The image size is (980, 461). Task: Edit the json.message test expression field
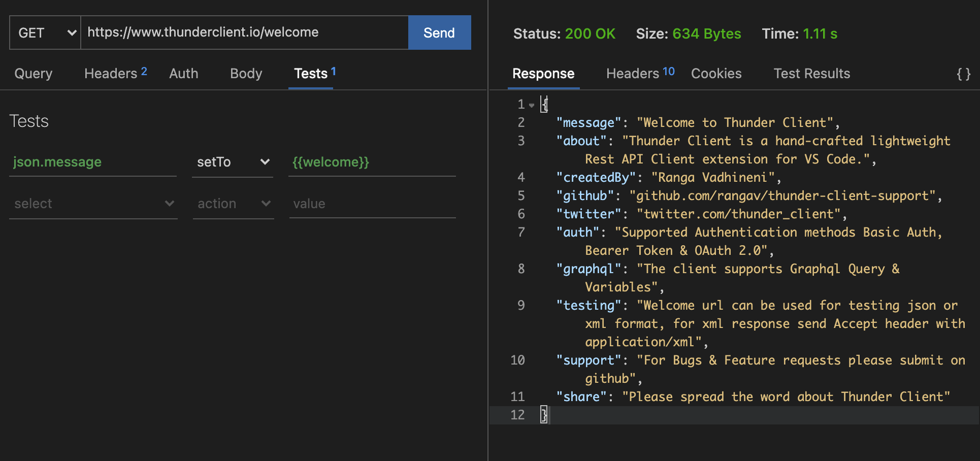click(x=93, y=162)
